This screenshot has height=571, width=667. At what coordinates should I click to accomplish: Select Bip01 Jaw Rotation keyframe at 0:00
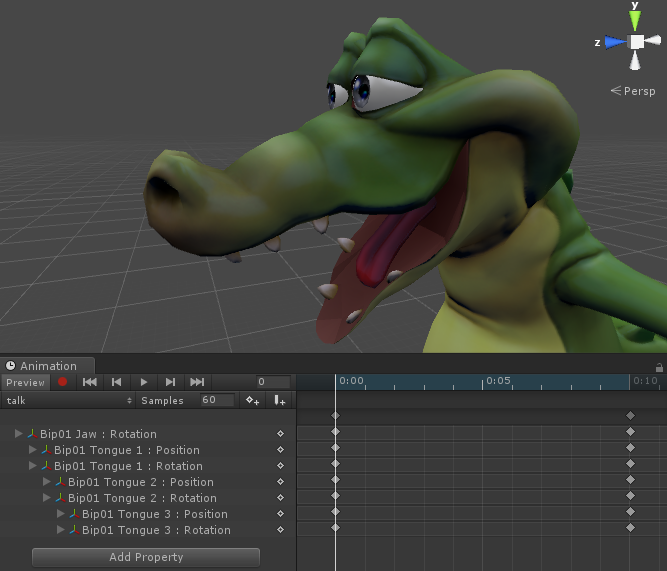coord(335,431)
